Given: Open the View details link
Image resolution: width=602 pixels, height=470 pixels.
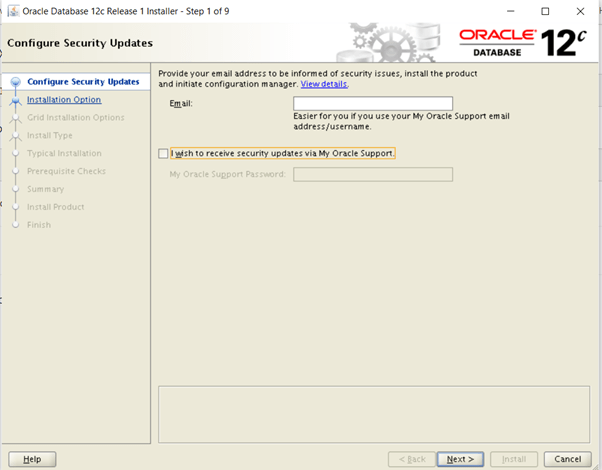Looking at the screenshot, I should (x=324, y=84).
